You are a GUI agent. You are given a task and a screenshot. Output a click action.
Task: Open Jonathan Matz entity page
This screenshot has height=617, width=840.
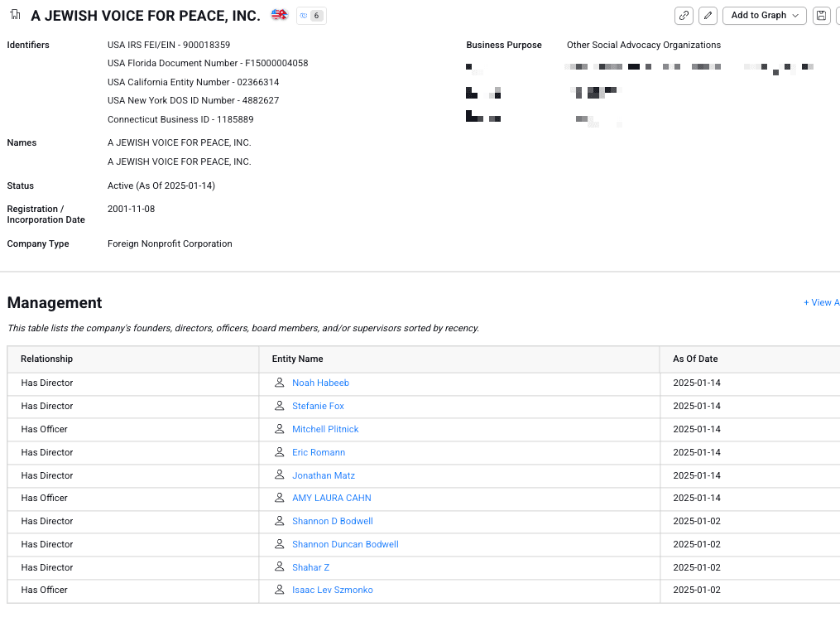pyautogui.click(x=323, y=475)
